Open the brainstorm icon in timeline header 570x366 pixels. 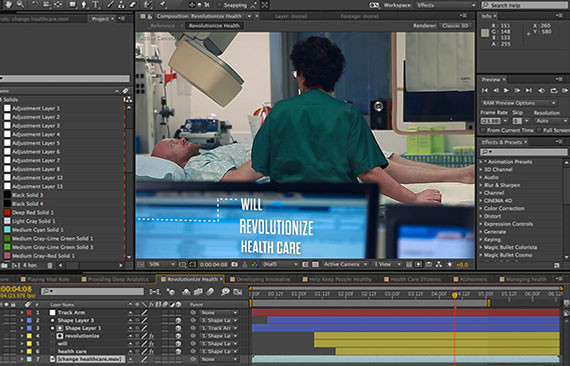coord(225,291)
